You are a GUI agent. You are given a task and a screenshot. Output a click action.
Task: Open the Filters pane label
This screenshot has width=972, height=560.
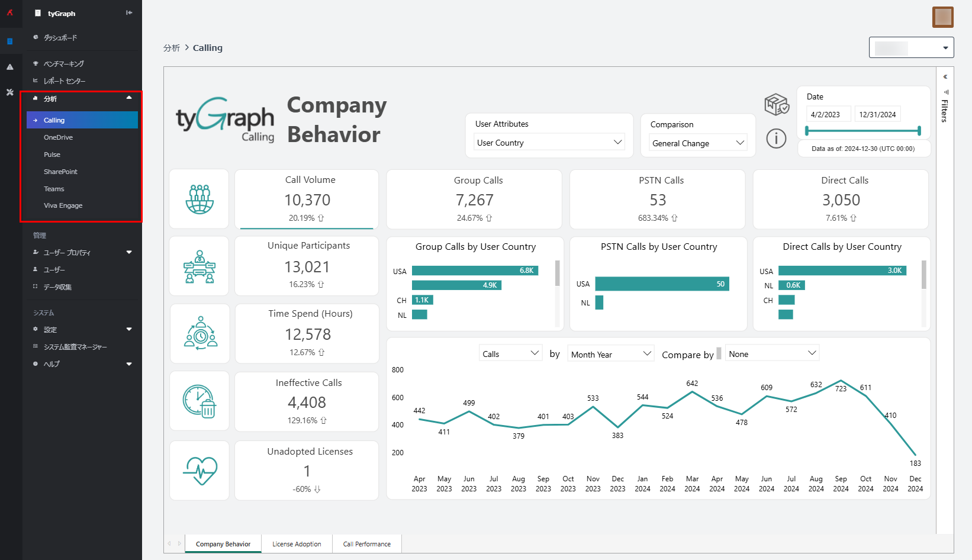point(945,111)
